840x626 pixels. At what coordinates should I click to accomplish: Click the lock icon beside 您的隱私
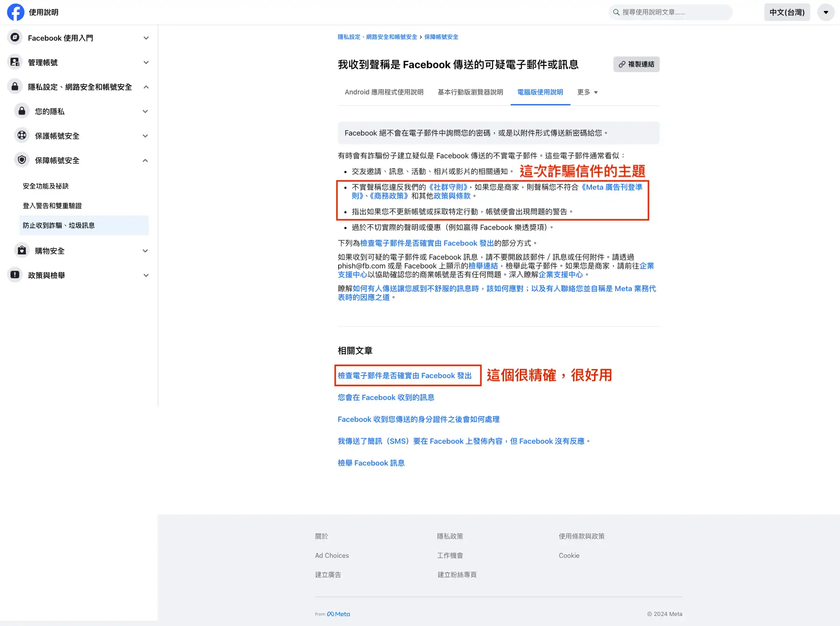[22, 111]
